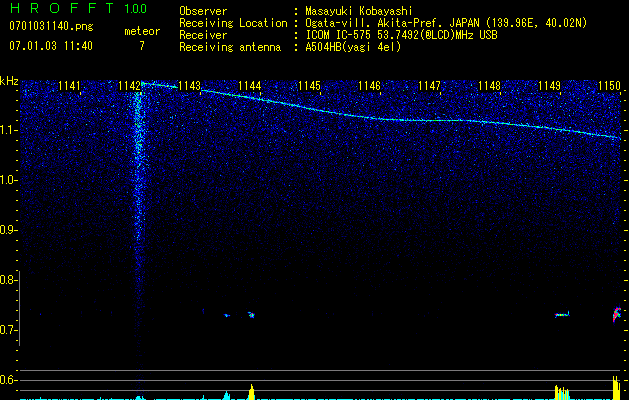Click the 1145 time marker
This screenshot has width=629, height=400.
(309, 85)
